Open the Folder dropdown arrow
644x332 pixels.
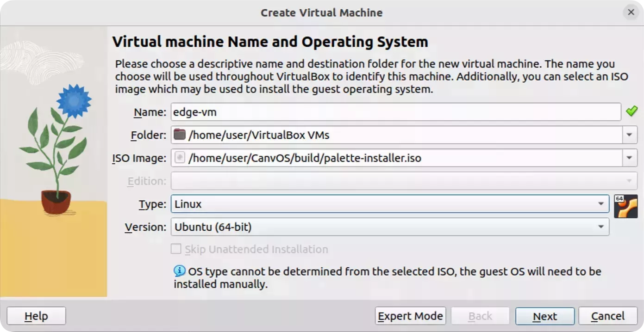630,135
